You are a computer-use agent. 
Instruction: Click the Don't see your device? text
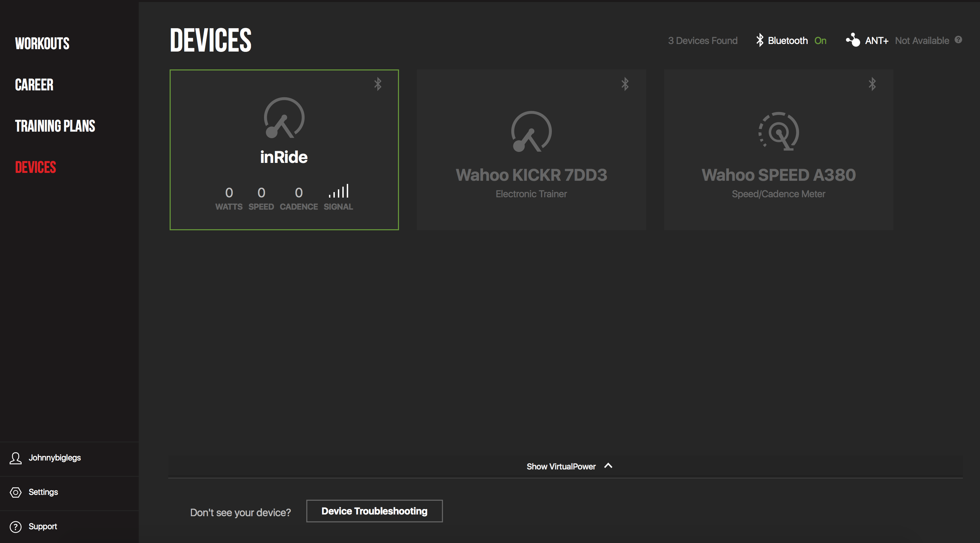[240, 512]
